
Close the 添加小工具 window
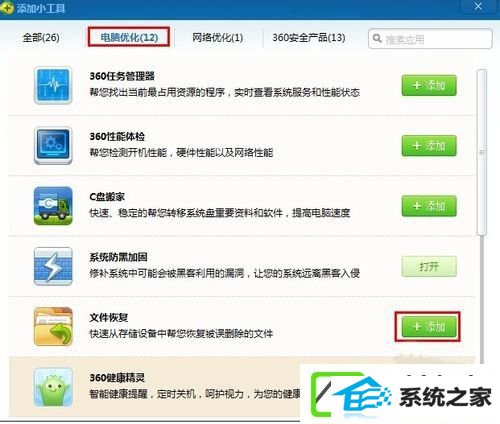tap(478, 6)
